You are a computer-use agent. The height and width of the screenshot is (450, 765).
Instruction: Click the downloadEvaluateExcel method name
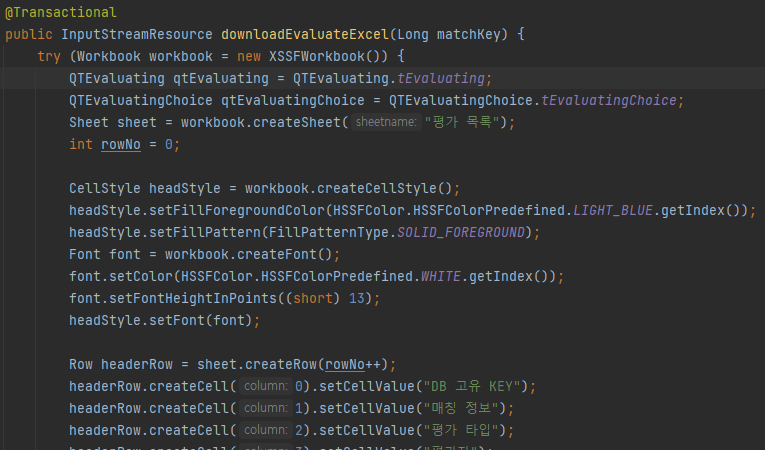(x=305, y=34)
